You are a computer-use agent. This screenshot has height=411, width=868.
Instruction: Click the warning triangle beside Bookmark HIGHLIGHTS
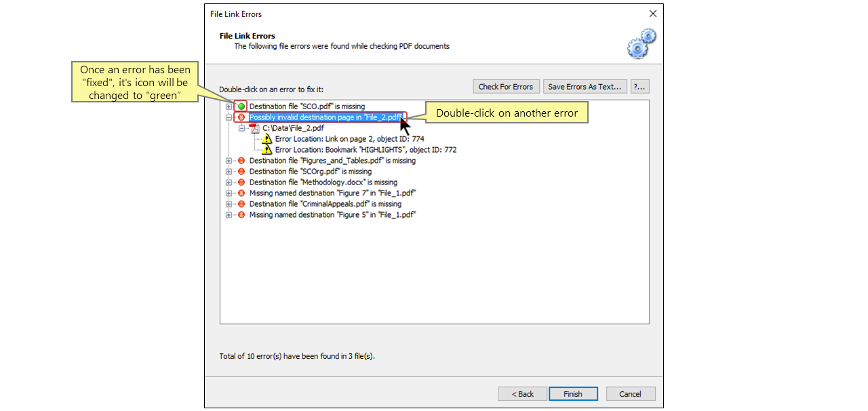click(267, 149)
